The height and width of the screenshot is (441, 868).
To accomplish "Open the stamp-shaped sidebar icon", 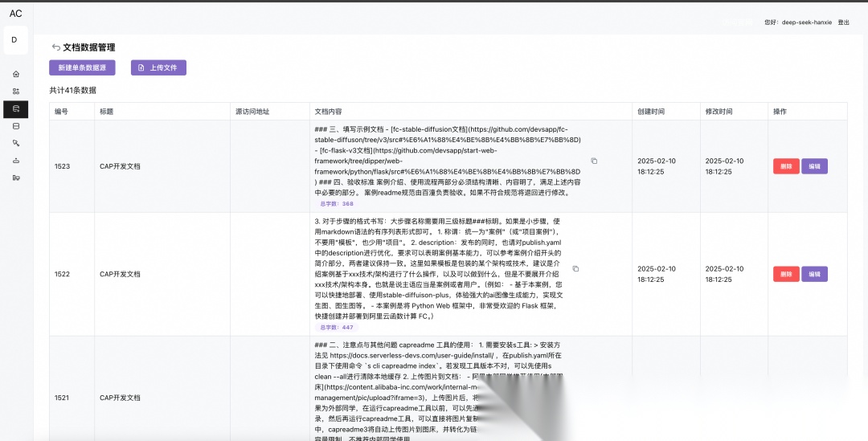I will [16, 161].
